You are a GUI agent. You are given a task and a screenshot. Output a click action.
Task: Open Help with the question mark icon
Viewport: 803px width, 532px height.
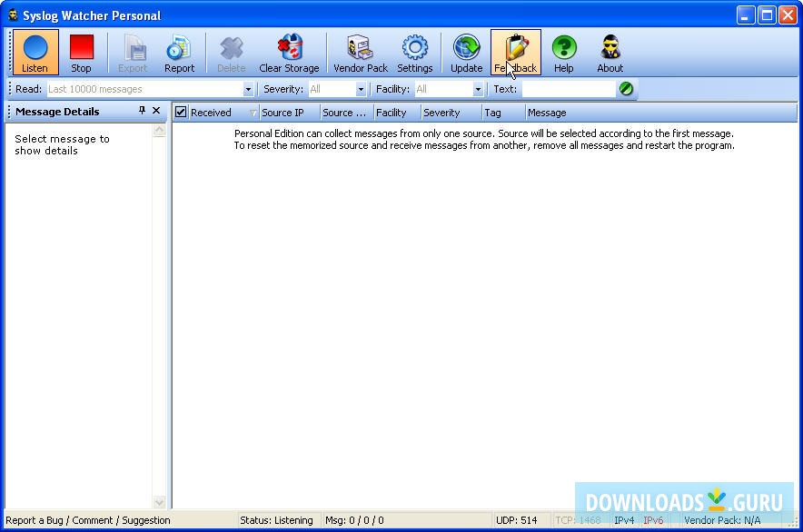coord(564,53)
